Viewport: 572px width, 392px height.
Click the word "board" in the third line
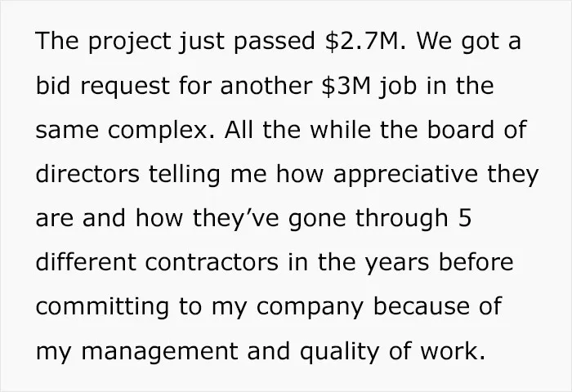point(460,129)
